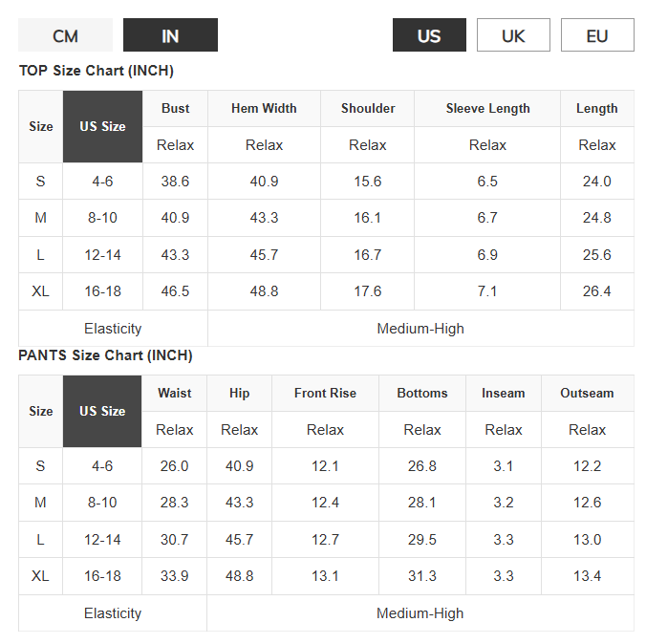The height and width of the screenshot is (644, 646).
Task: Select the Hem Width column header
Action: point(264,108)
